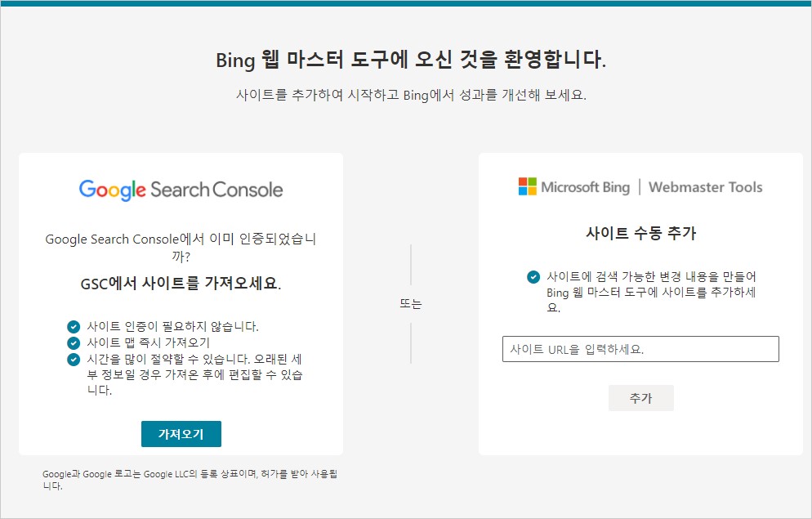Click the 추가 add button
The width and height of the screenshot is (812, 519).
tap(641, 398)
